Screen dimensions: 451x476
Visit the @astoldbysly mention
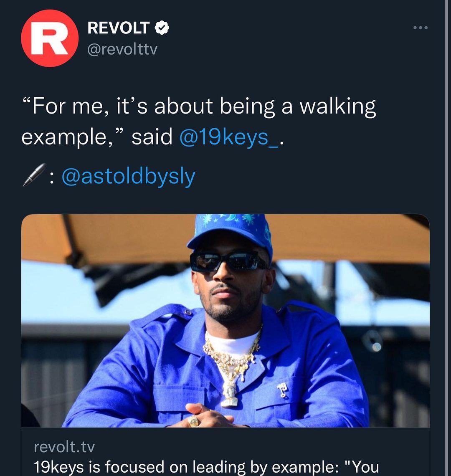[128, 176]
